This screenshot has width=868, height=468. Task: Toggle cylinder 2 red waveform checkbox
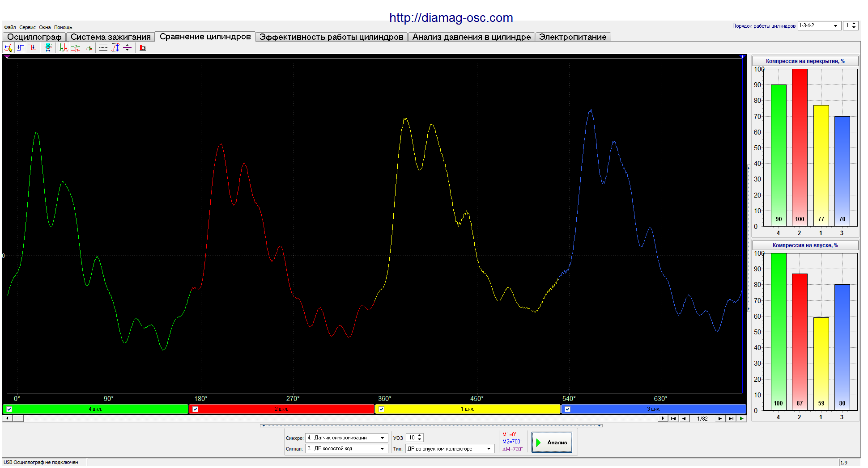tap(196, 409)
